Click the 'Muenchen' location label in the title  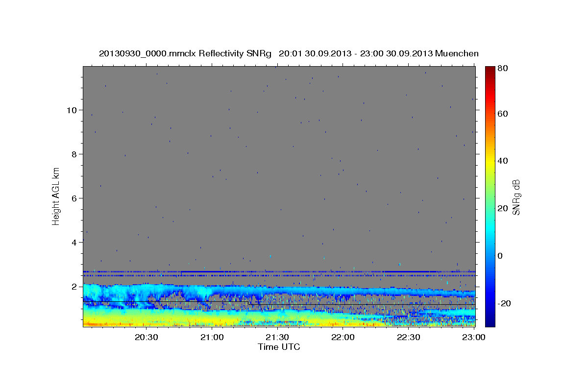point(456,53)
